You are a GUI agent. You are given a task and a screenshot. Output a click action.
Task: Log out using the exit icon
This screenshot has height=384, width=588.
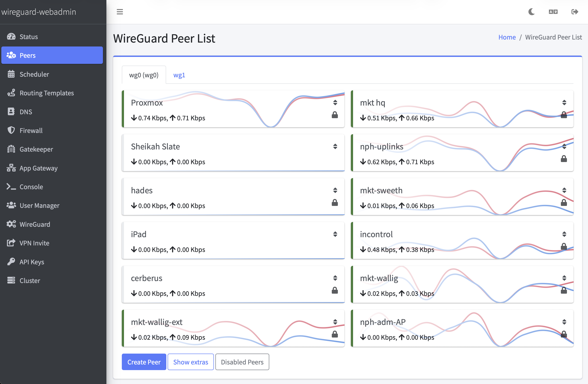575,12
